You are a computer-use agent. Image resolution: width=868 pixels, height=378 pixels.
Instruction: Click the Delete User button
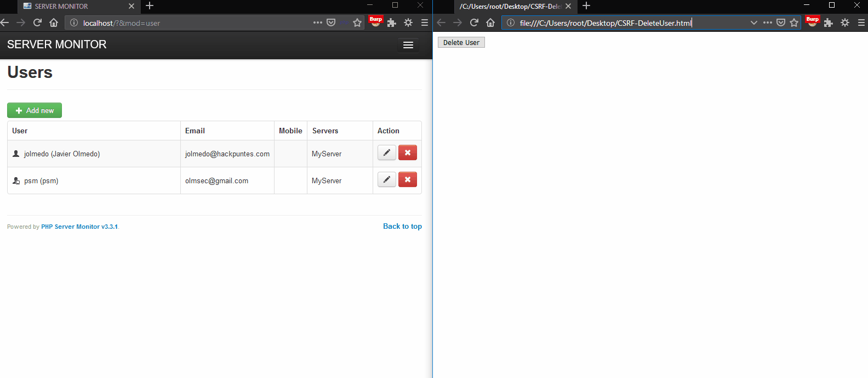(461, 42)
